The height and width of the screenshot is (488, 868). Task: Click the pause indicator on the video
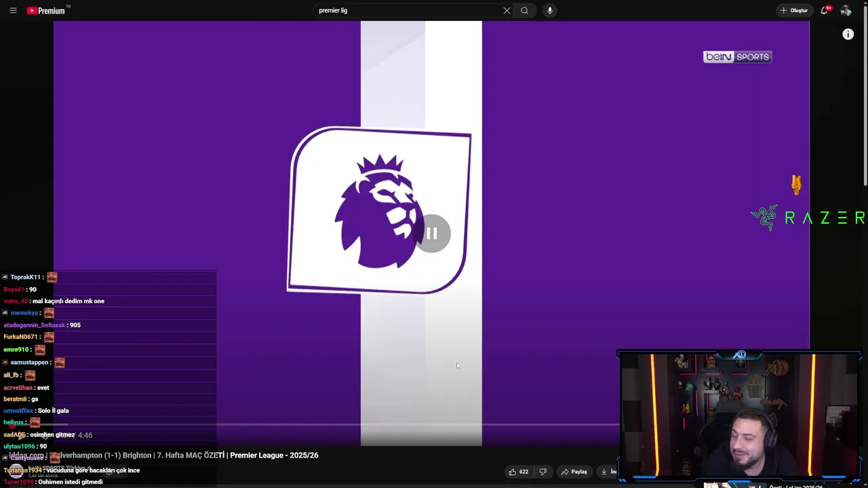[x=432, y=234]
